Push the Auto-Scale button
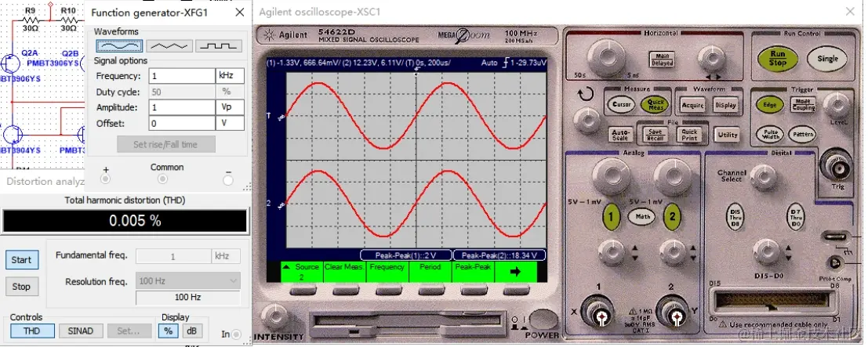The width and height of the screenshot is (868, 347). click(620, 135)
